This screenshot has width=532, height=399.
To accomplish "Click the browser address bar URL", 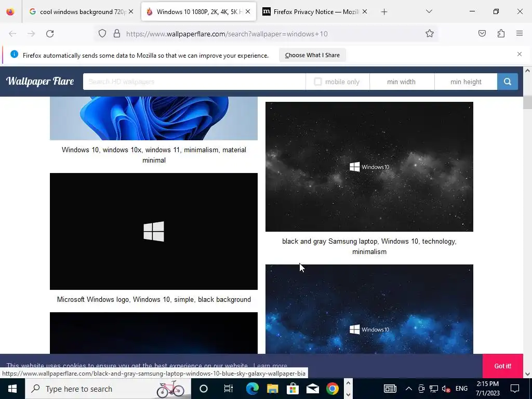I will tap(227, 34).
